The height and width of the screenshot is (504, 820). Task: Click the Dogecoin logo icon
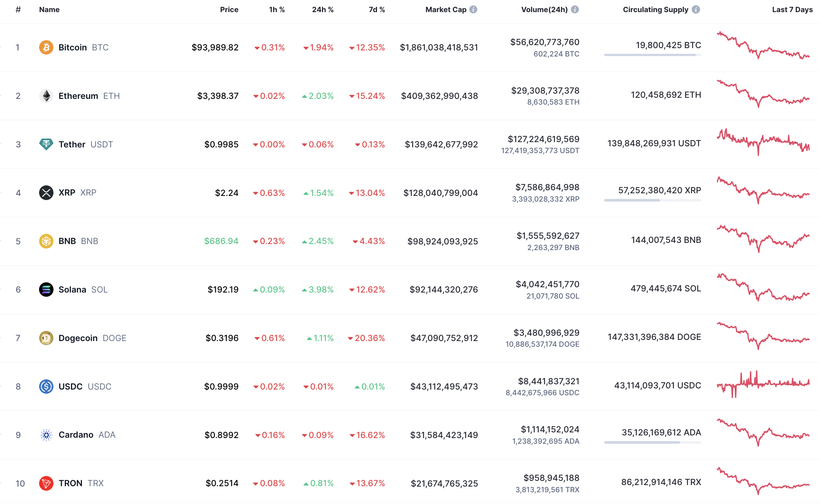pyautogui.click(x=46, y=338)
